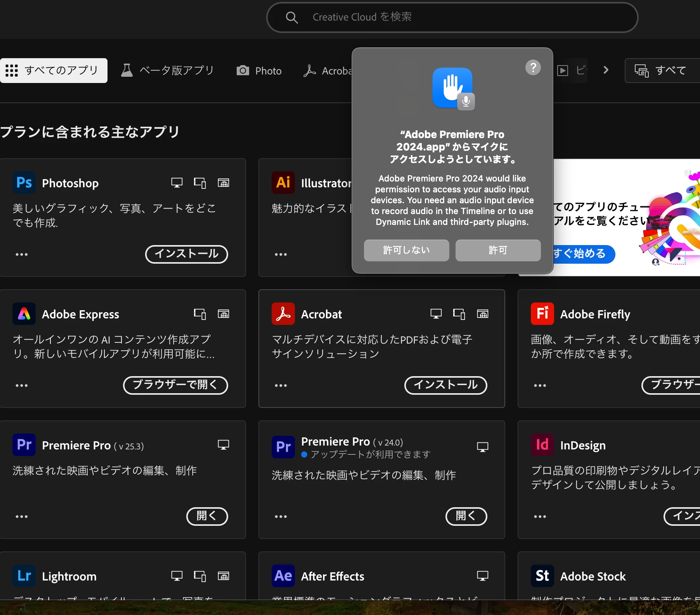
Task: Open the Photoshop more options menu
Action: click(22, 254)
